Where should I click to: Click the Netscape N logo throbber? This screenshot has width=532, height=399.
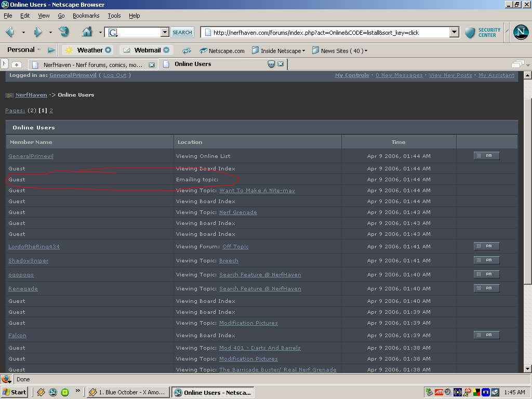[x=521, y=32]
